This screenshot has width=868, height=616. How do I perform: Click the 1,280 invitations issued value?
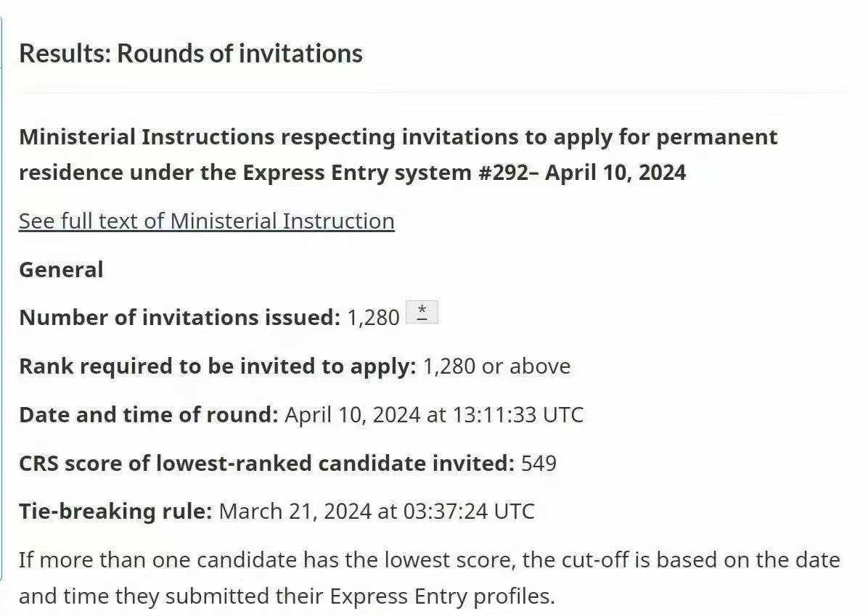pos(373,319)
